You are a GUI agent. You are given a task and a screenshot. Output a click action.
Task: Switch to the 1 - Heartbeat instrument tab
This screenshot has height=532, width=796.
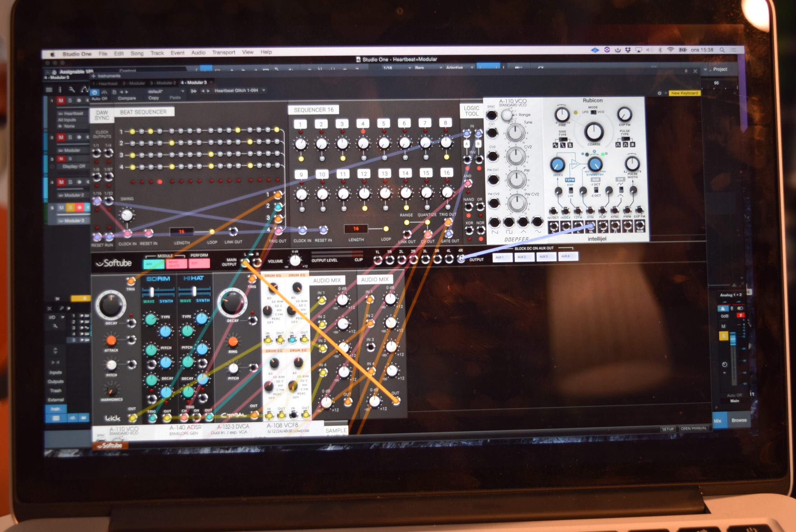[x=105, y=83]
